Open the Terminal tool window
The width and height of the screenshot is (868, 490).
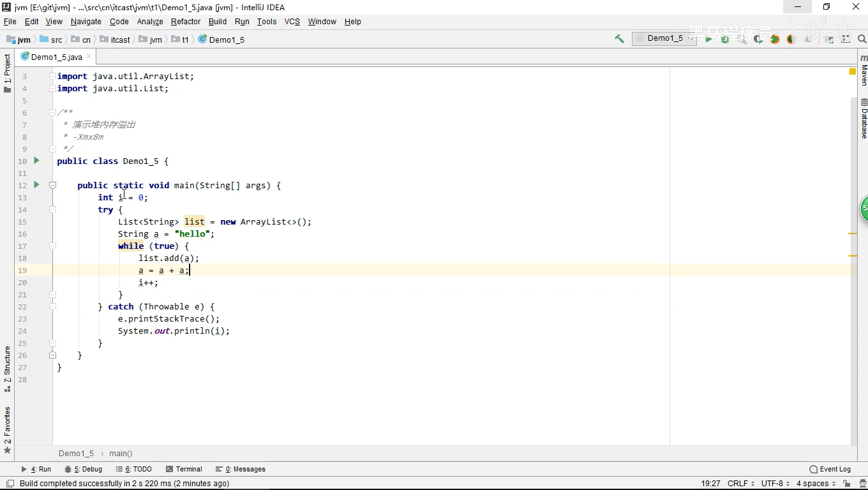coord(184,469)
